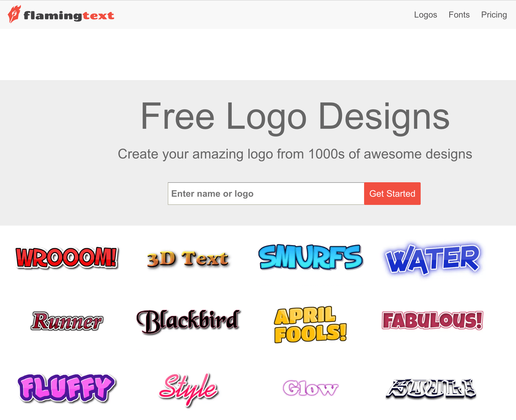The width and height of the screenshot is (516, 420).
Task: Open the Fonts navigation link
Action: 459,15
